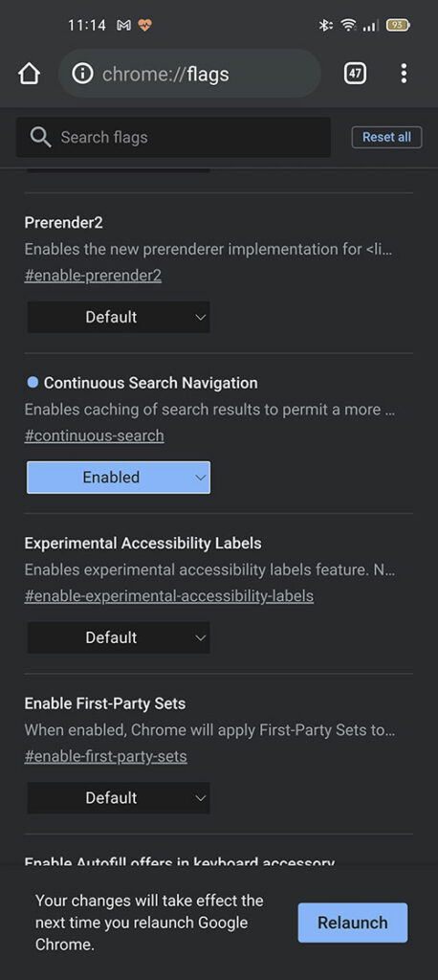Tap the Gmail notification icon in status bar
The image size is (438, 980).
tap(123, 26)
